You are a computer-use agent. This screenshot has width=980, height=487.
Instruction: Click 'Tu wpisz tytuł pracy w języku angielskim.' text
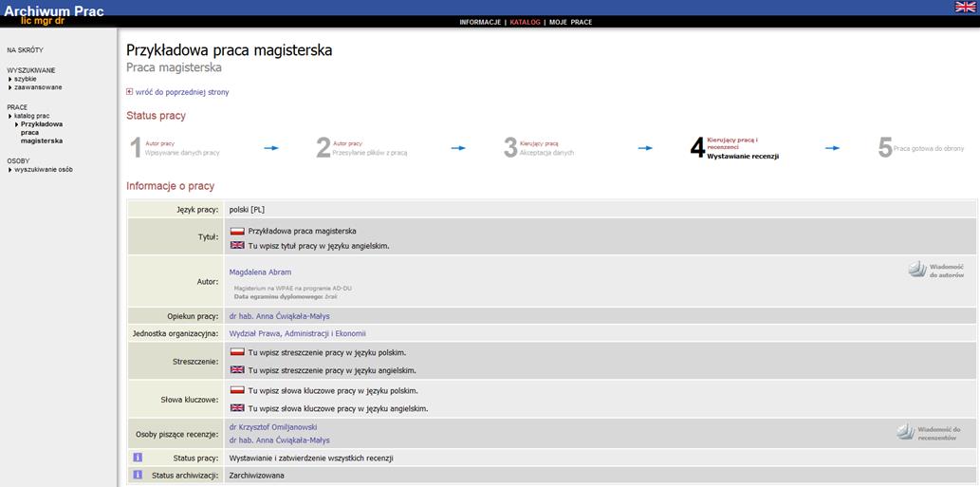[x=319, y=246]
